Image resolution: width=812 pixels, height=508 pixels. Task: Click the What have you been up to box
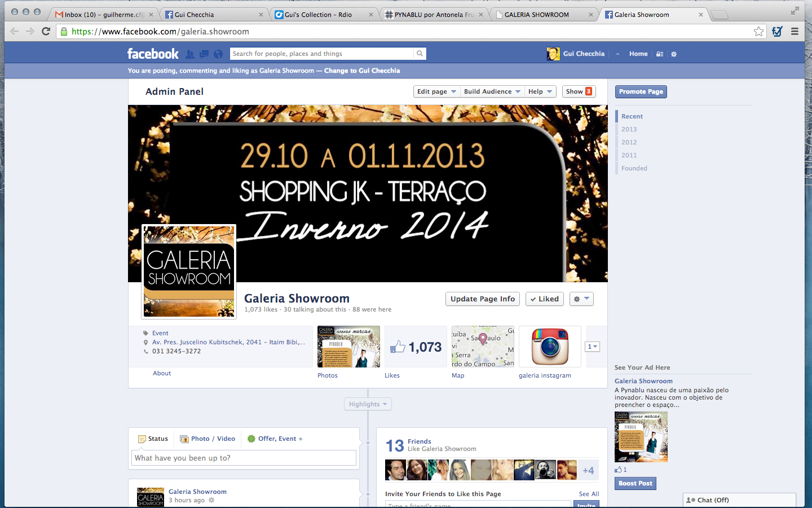(244, 458)
